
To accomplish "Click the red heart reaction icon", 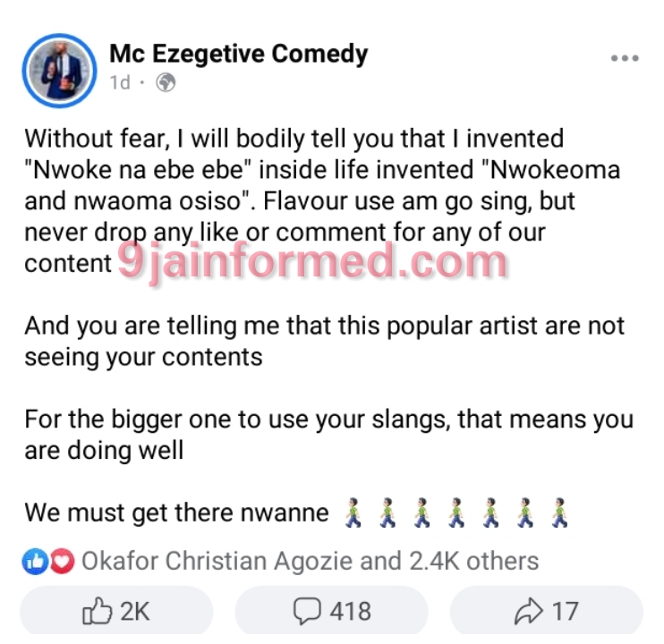I will (60, 562).
